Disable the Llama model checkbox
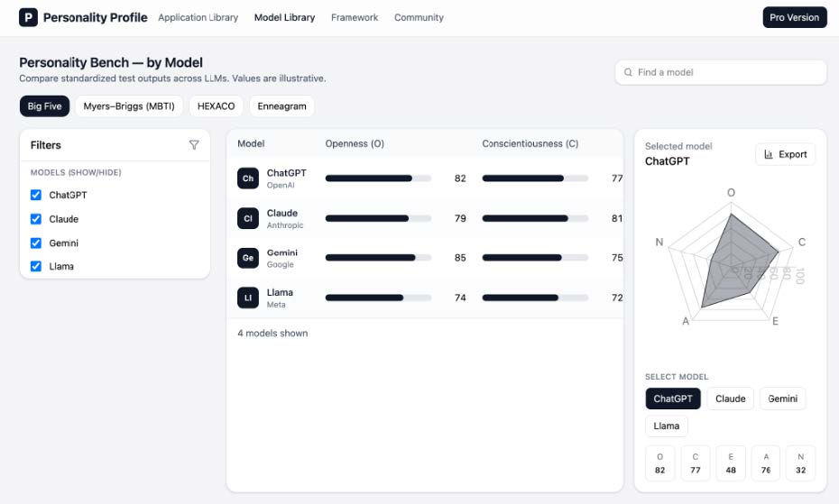This screenshot has height=504, width=839. click(36, 266)
